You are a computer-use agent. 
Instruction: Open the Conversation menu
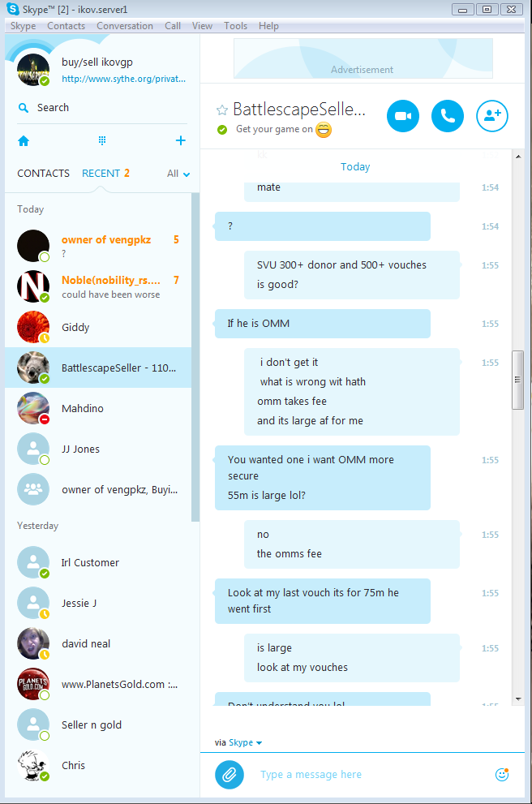tap(125, 26)
